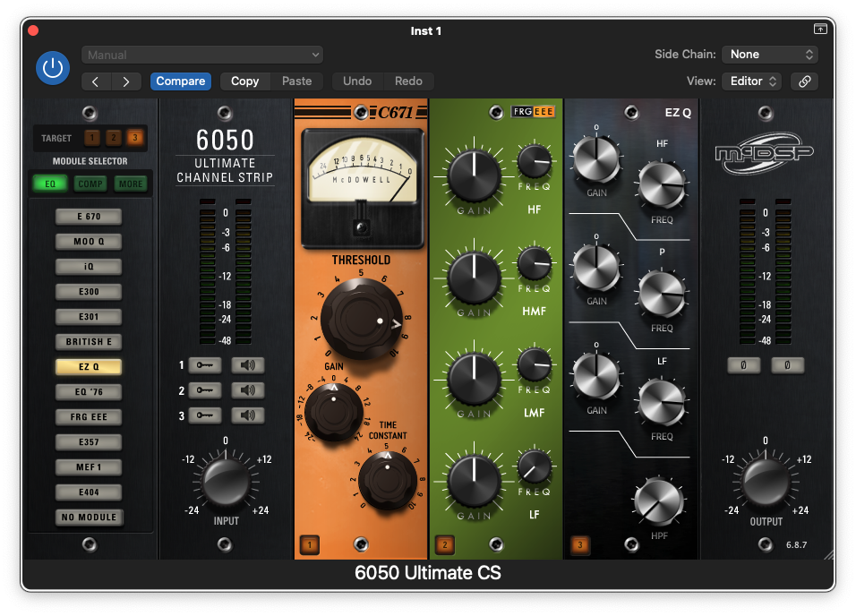
Task: Select target slot 2
Action: point(114,138)
